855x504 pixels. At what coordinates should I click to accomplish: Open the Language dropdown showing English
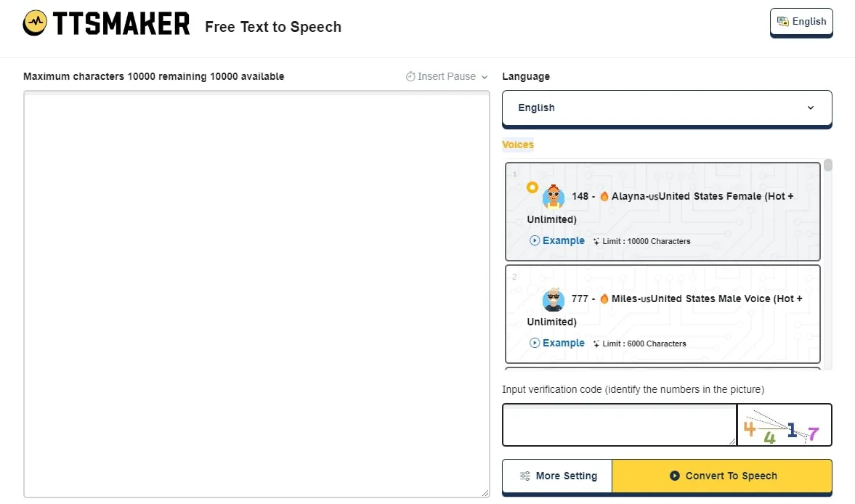point(666,107)
